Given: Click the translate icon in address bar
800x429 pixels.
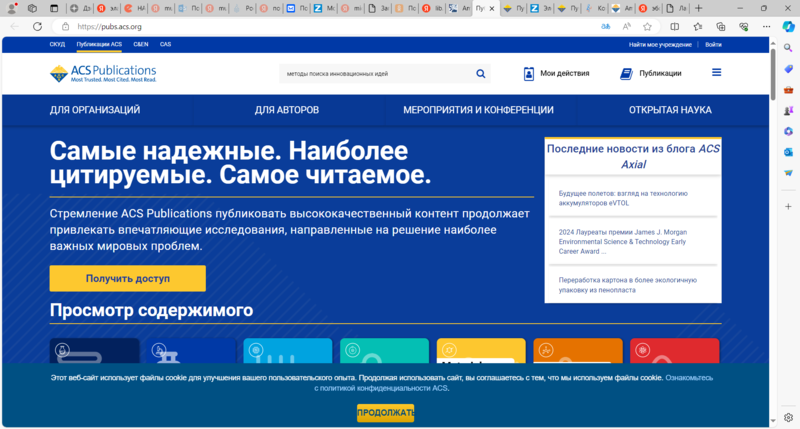Looking at the screenshot, I should point(605,26).
